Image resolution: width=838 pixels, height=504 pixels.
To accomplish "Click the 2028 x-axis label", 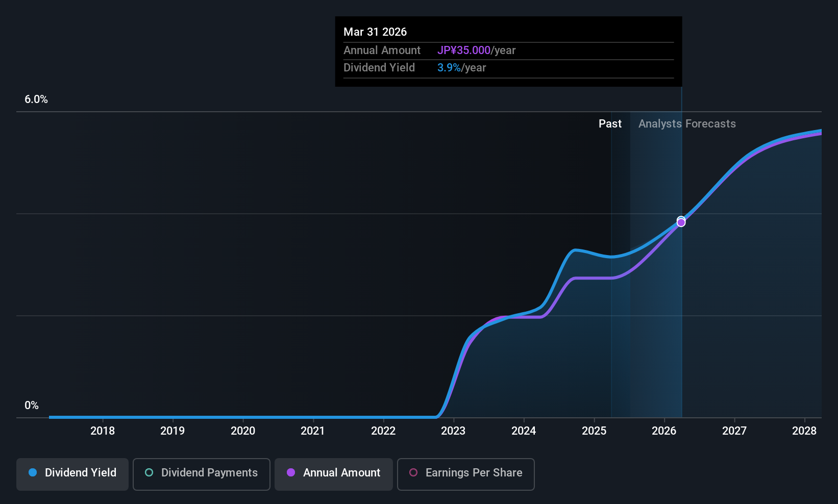I will point(804,431).
